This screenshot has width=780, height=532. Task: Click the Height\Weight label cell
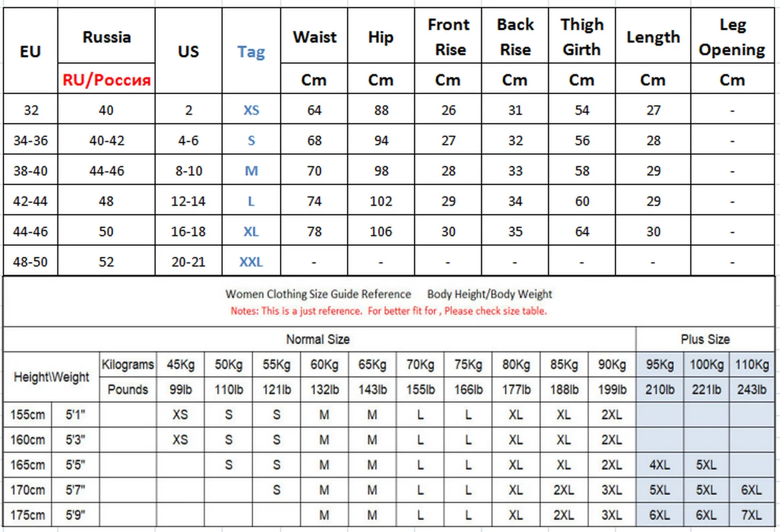click(x=52, y=377)
